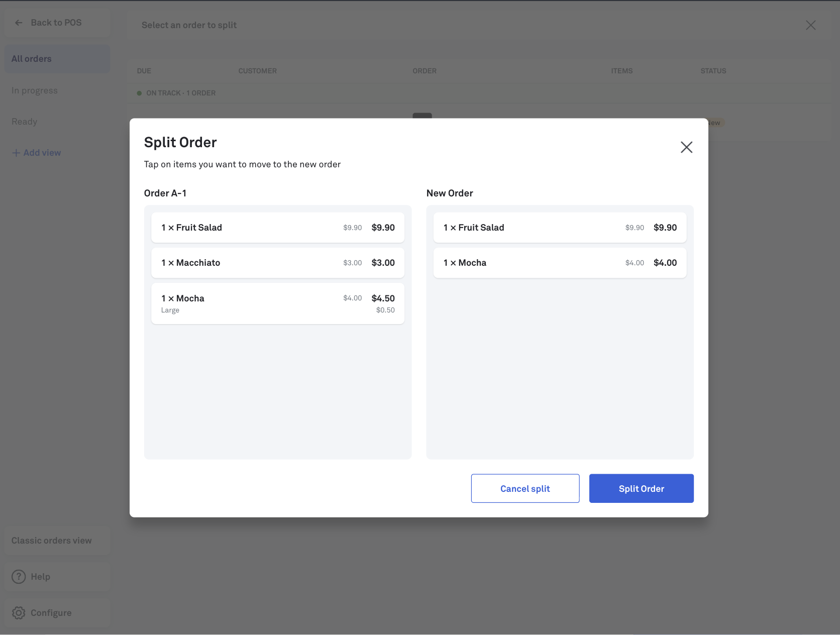Click the Help label in the sidebar
840x635 pixels.
tap(41, 577)
